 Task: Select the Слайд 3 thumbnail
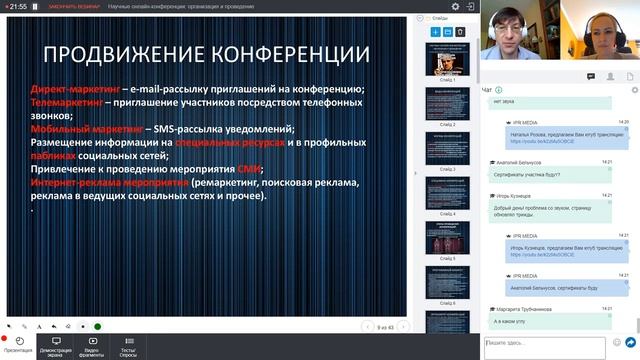tap(447, 149)
